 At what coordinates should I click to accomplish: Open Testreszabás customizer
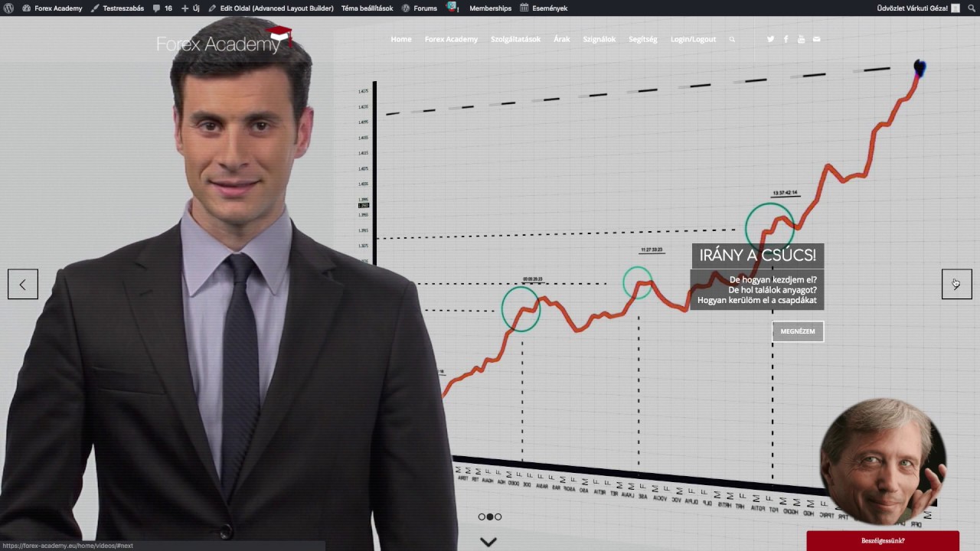click(x=117, y=8)
